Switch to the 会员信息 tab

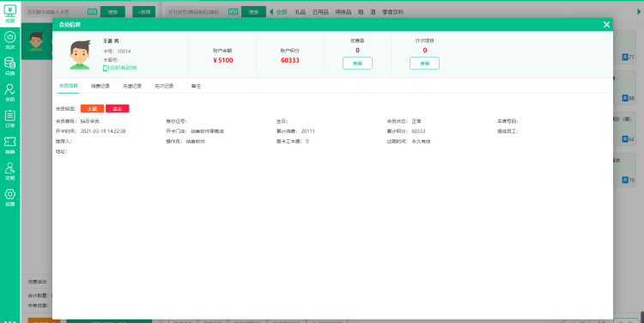coord(68,86)
